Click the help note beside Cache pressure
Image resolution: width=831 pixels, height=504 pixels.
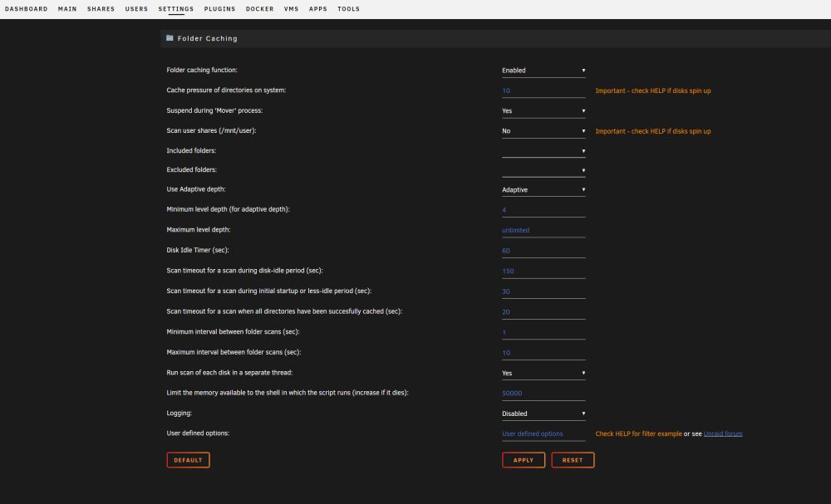point(653,91)
